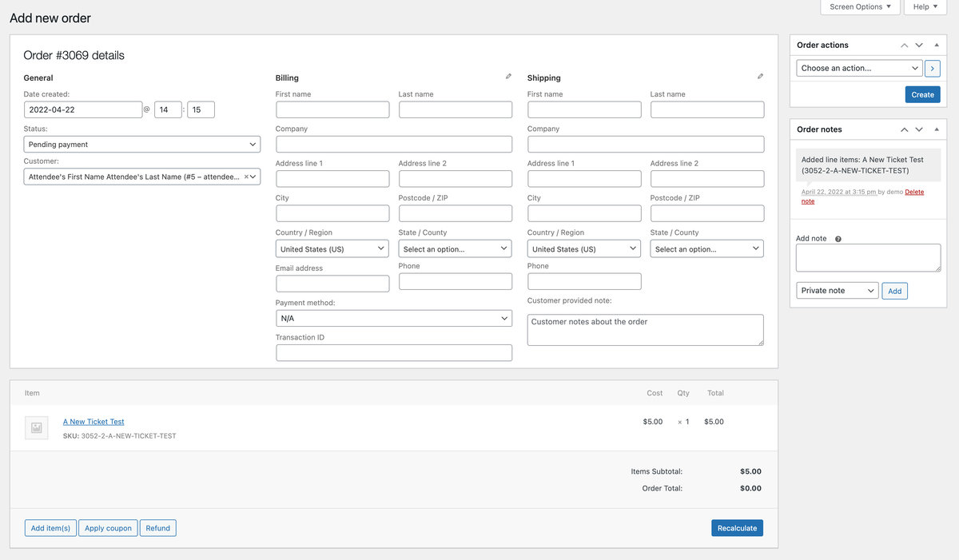This screenshot has height=560, width=959.
Task: Focus shipping Address line 1 field
Action: [x=584, y=179]
